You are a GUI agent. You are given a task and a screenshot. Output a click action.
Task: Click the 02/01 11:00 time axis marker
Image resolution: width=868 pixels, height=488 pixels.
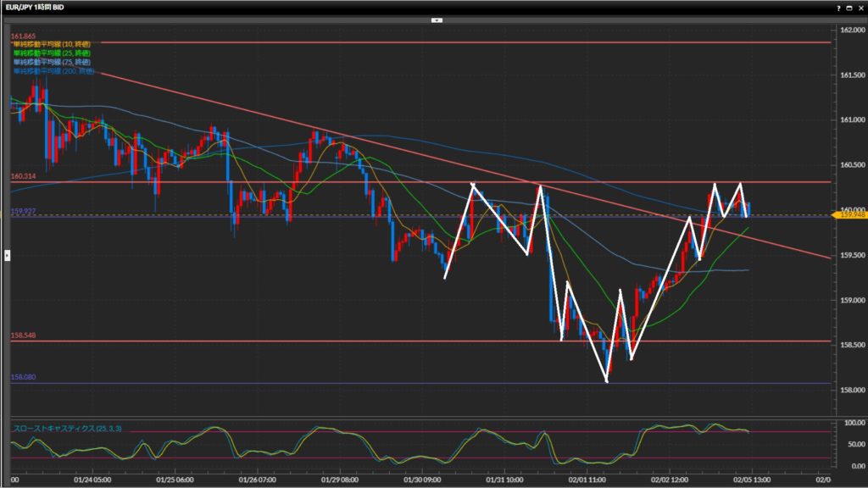[587, 480]
